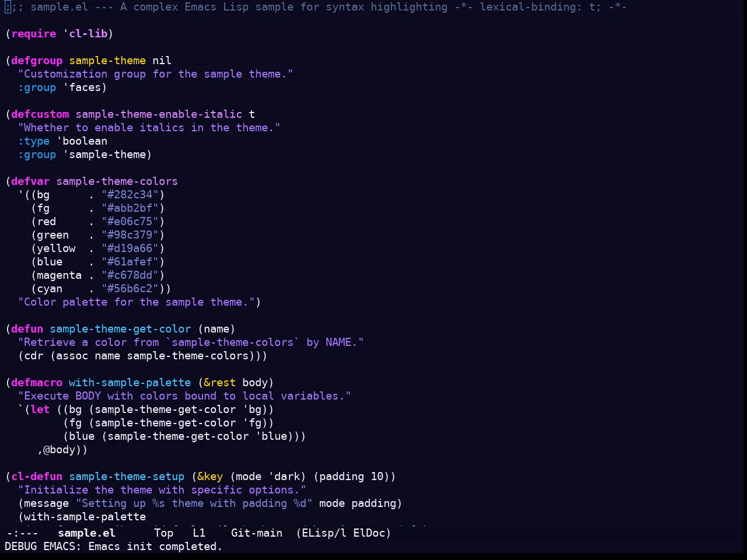
Task: Click sample-theme-enable-italic variable name
Action: 159,114
